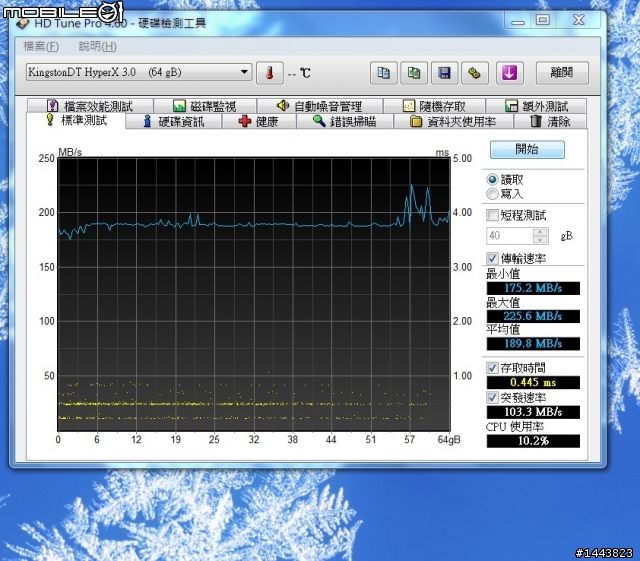The height and width of the screenshot is (561, 640).
Task: Click the CPU usage value 10.2%
Action: pyautogui.click(x=533, y=441)
